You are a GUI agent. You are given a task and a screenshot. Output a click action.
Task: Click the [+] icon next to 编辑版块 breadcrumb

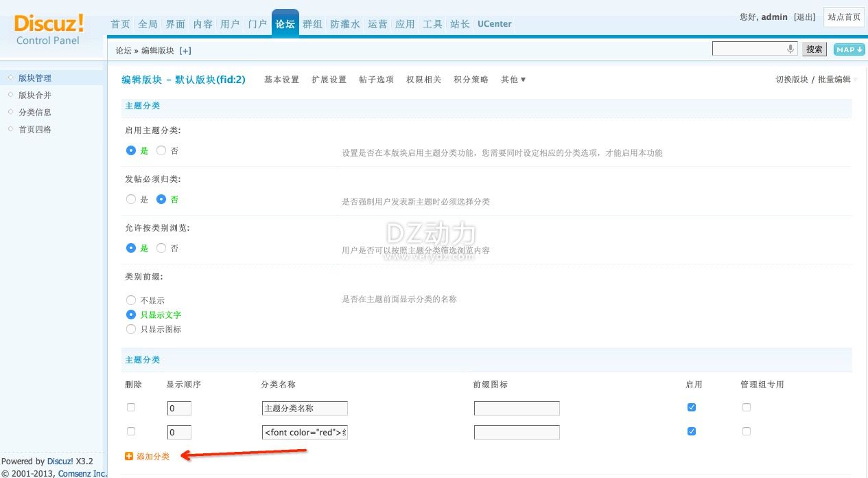point(185,51)
